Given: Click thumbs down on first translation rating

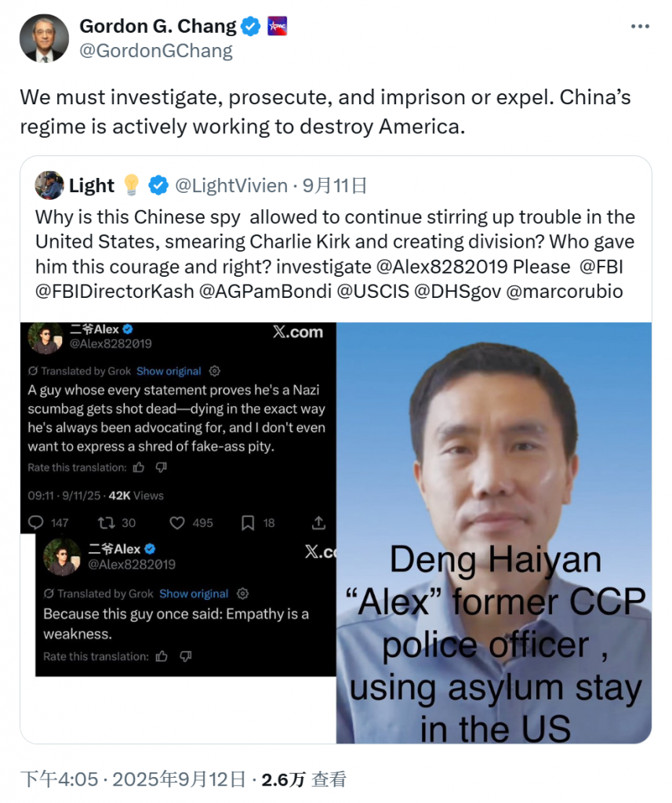Looking at the screenshot, I should [161, 467].
